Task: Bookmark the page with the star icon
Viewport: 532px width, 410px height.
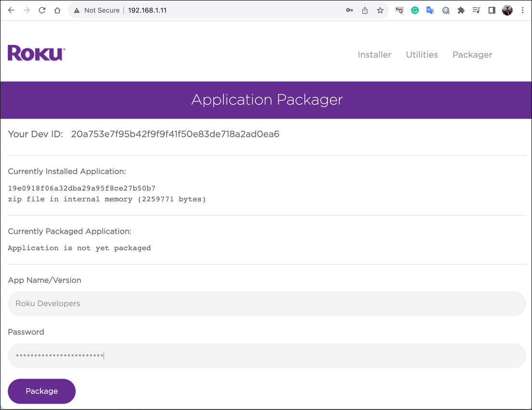Action: [380, 10]
